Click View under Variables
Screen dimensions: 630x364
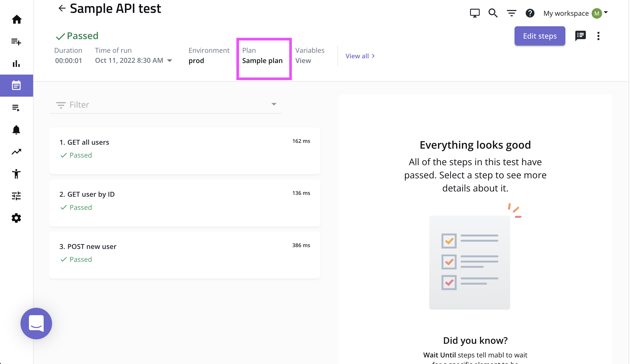(x=303, y=61)
